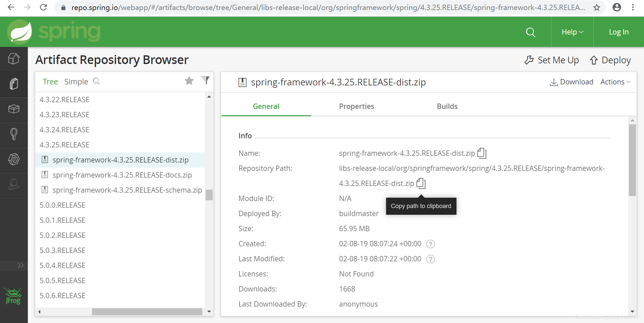The image size is (644, 323).
Task: Copy the artifact name using the clipboard icon
Action: [x=482, y=153]
